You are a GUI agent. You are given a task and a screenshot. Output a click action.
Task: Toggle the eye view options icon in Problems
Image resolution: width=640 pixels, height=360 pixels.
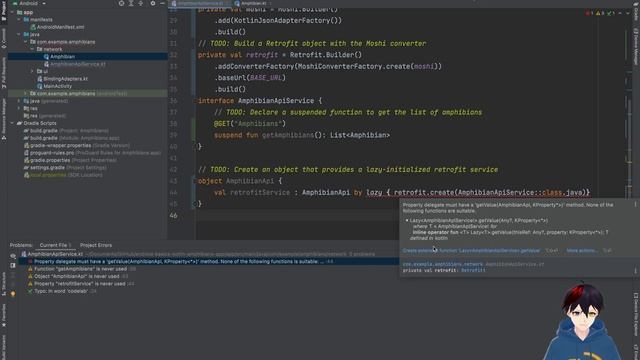point(13,256)
